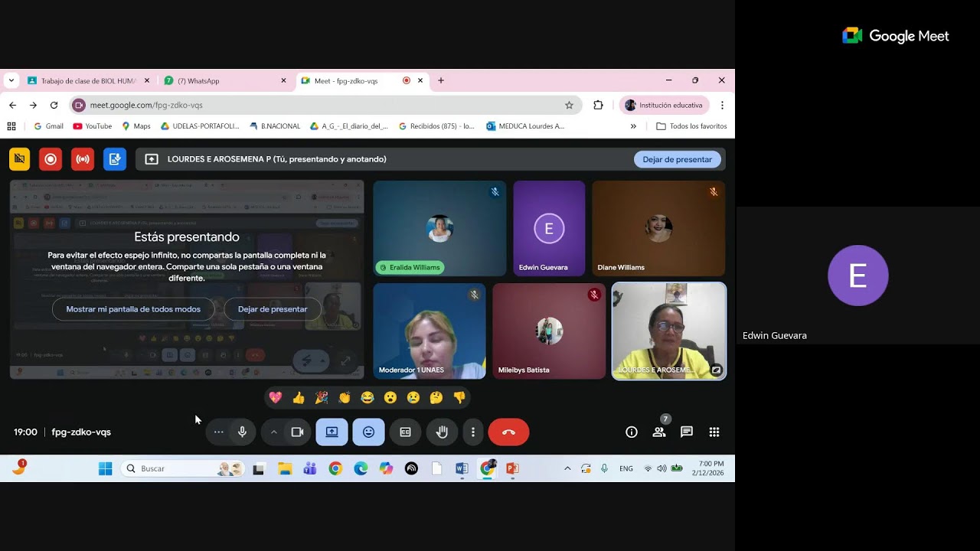Send the thinking face reaction
This screenshot has height=551, width=980.
pyautogui.click(x=436, y=397)
